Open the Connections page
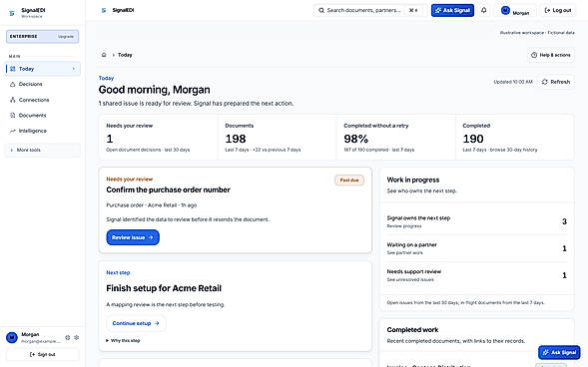Viewport: 588px width, 367px height. [42, 100]
